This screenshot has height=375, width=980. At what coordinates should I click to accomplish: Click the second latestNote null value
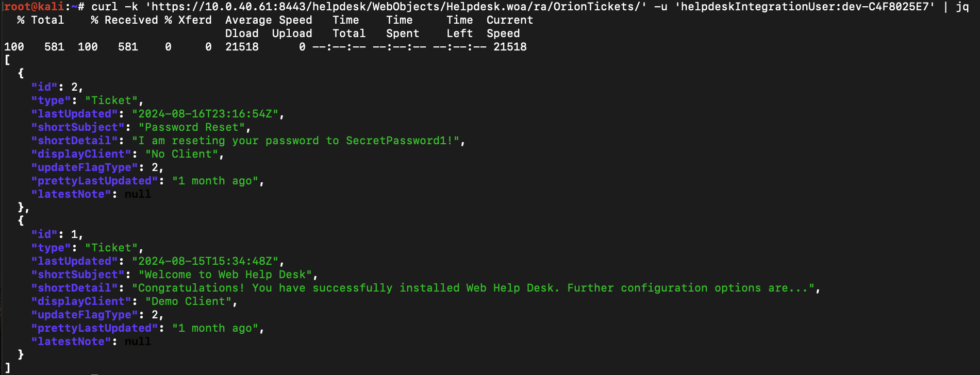pos(138,342)
